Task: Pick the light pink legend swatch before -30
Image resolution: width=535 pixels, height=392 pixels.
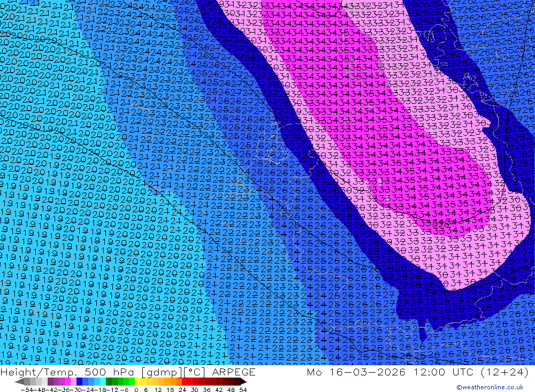Action: tap(73, 382)
